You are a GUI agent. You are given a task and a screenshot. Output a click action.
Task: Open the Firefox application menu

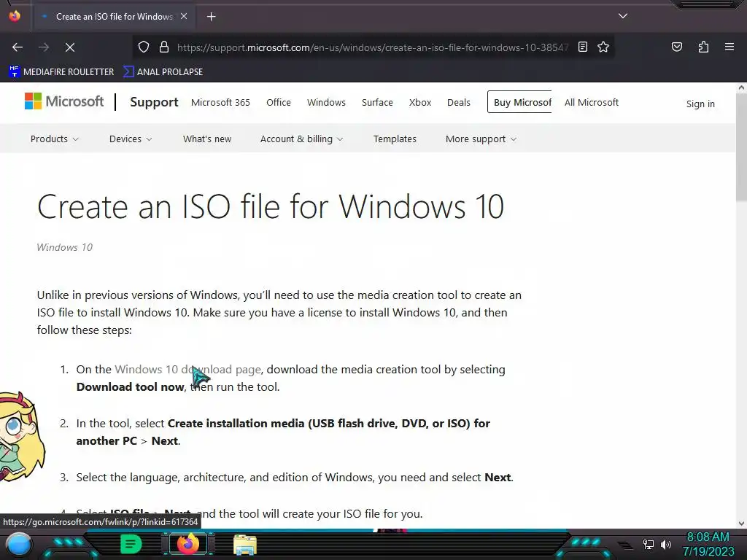tap(729, 47)
